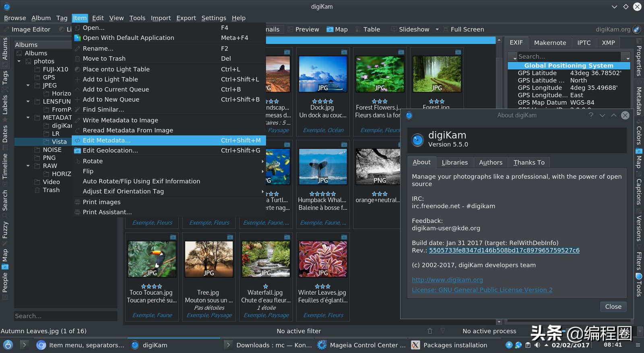Click the album Search field below the tree
The height and width of the screenshot is (353, 644).
tap(66, 316)
